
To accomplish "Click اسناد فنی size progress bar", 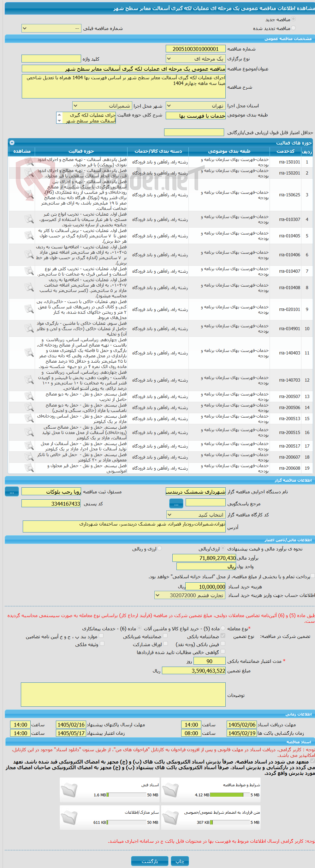I will (x=126, y=795).
